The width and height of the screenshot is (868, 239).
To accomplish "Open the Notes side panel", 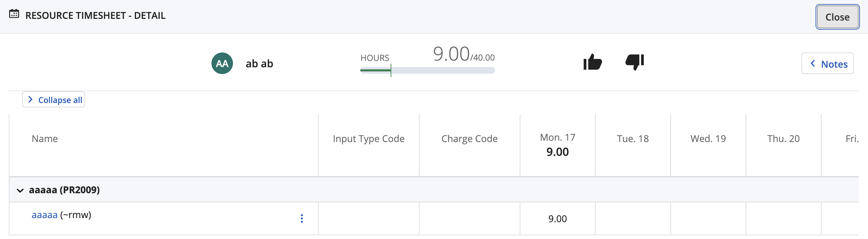I will pos(834,64).
